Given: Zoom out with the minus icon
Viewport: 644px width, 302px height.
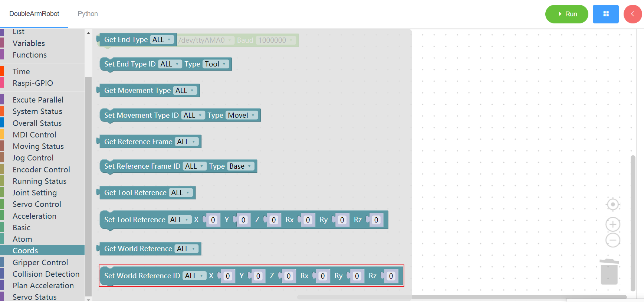Looking at the screenshot, I should point(613,240).
